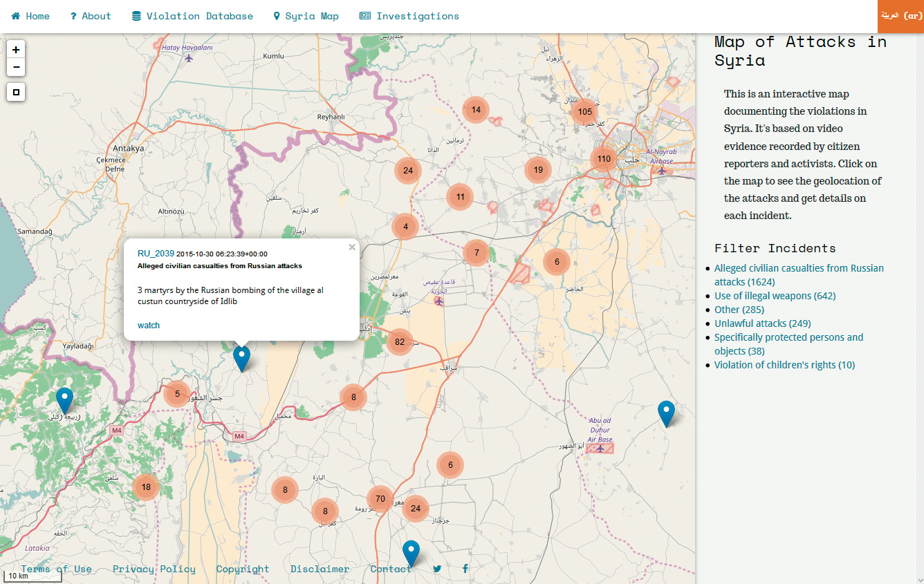Open the Syria Map page
Image resolution: width=924 pixels, height=584 pixels.
306,16
